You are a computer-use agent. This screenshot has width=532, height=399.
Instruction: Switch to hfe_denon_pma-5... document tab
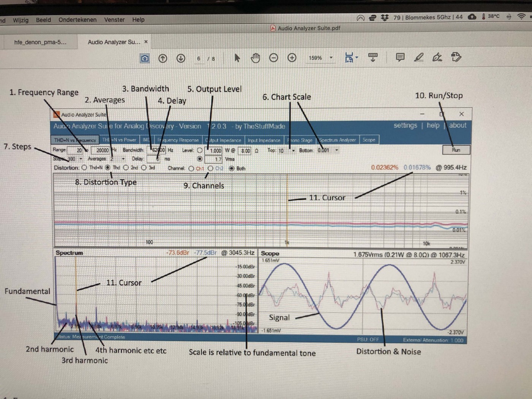40,42
